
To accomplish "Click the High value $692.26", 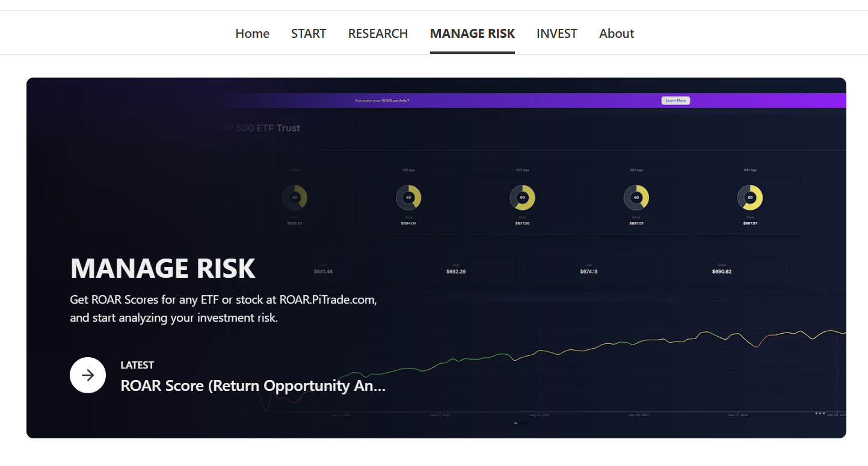I will (x=456, y=272).
